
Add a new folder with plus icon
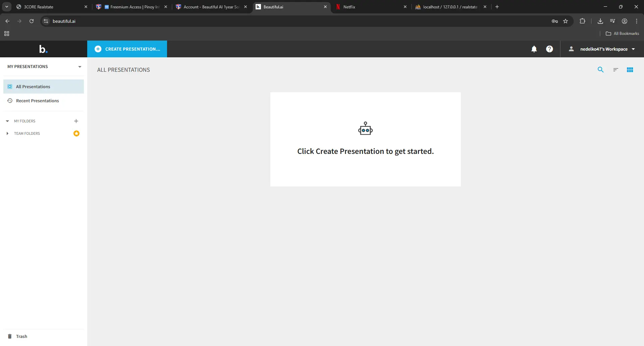[x=76, y=121]
